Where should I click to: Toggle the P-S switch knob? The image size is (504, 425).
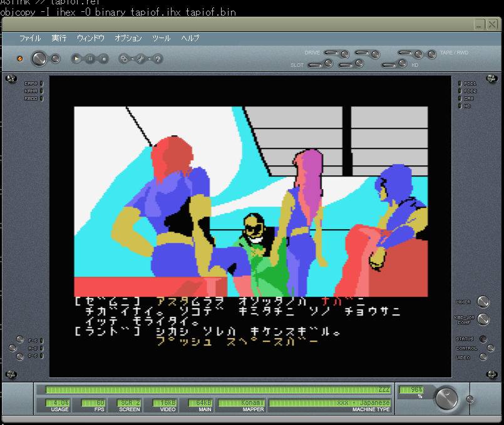20,356
